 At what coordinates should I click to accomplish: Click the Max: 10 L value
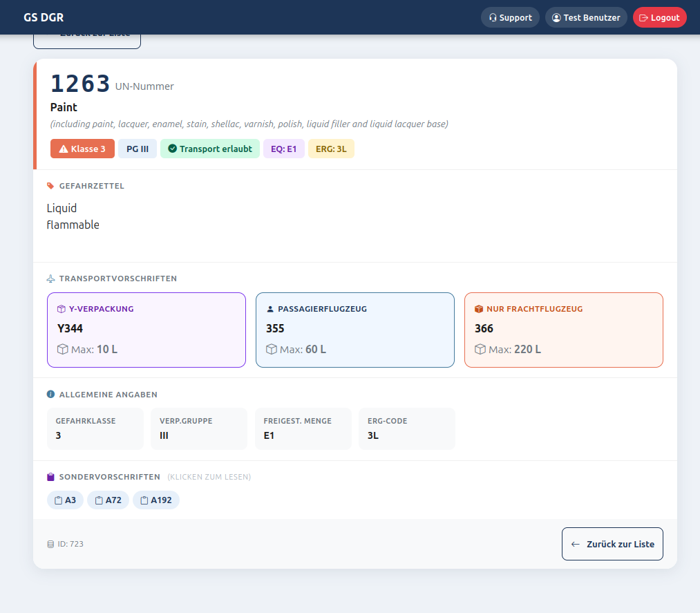(x=94, y=349)
